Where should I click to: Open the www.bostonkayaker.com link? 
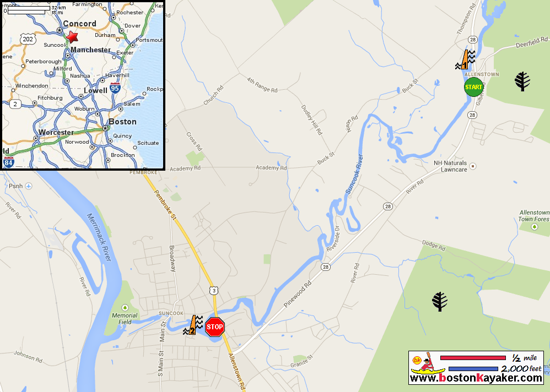pos(476,378)
